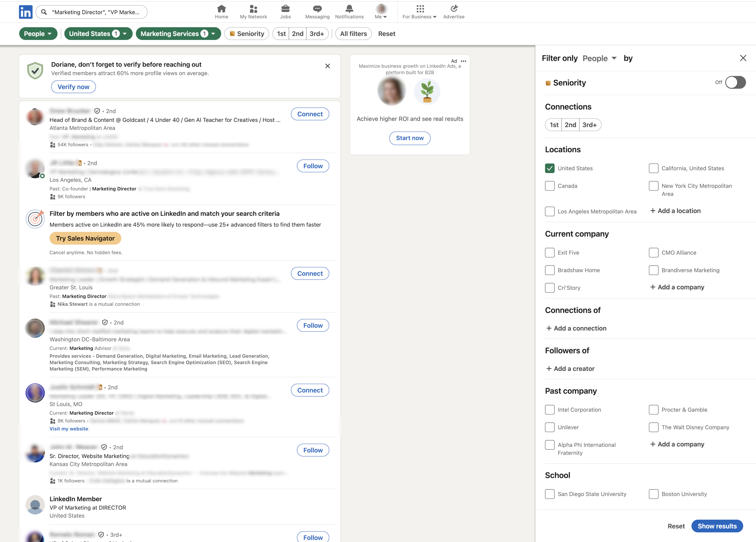Turn on the Seniority toggle switch

click(x=735, y=82)
